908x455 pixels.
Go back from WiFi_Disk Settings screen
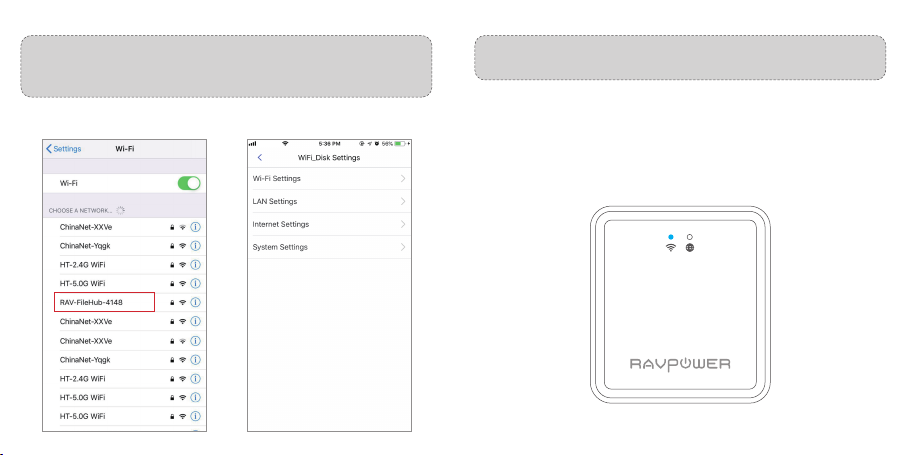259,157
